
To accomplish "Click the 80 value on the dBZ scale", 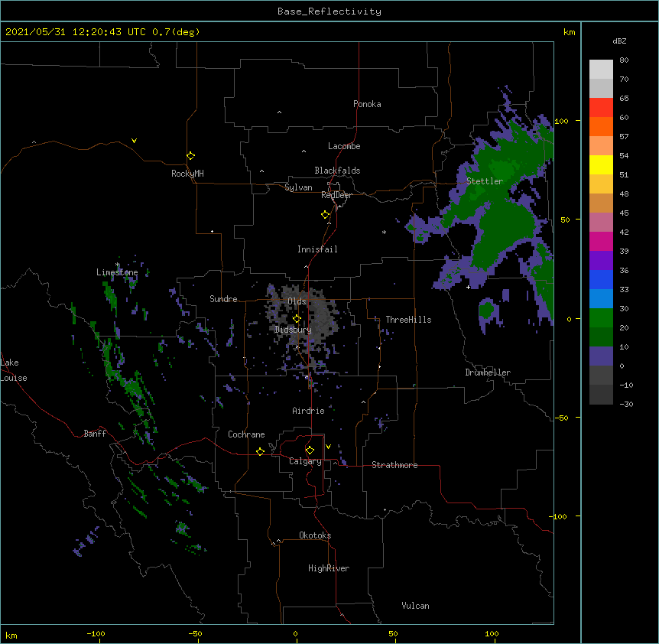I will (x=624, y=60).
